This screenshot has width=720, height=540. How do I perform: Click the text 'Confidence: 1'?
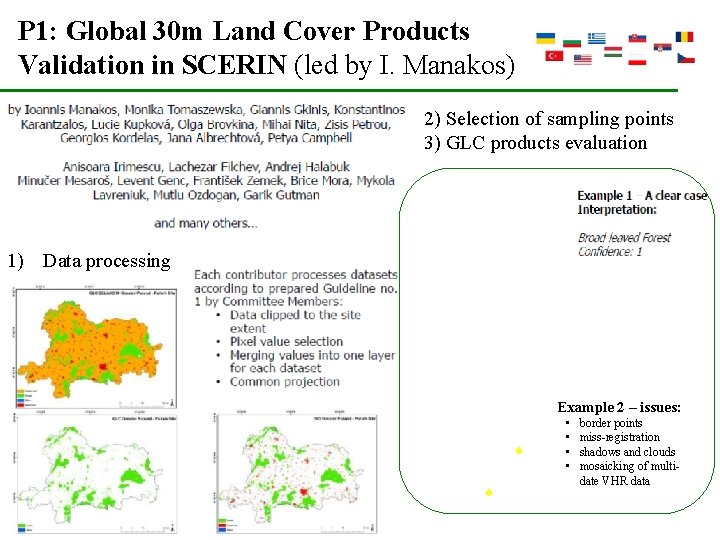coord(610,252)
